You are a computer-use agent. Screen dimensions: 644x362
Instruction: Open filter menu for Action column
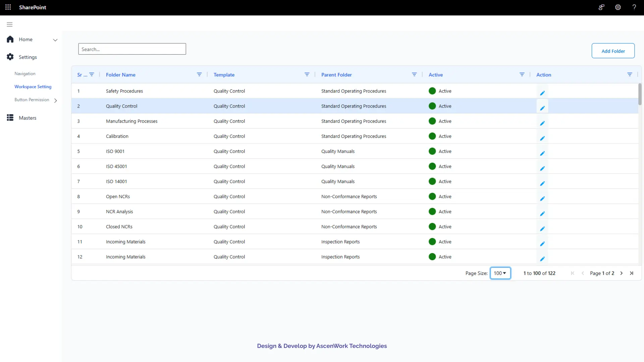[x=630, y=74]
